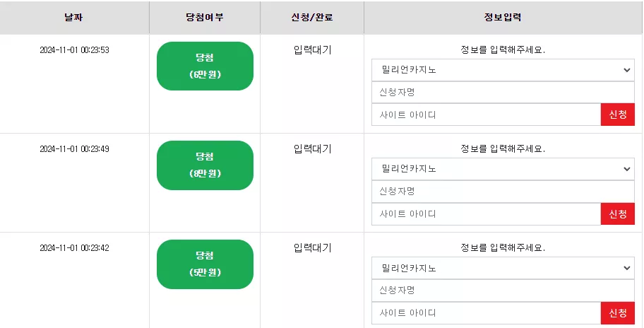Click the 날짜 column header
The height and width of the screenshot is (328, 644).
pos(74,17)
